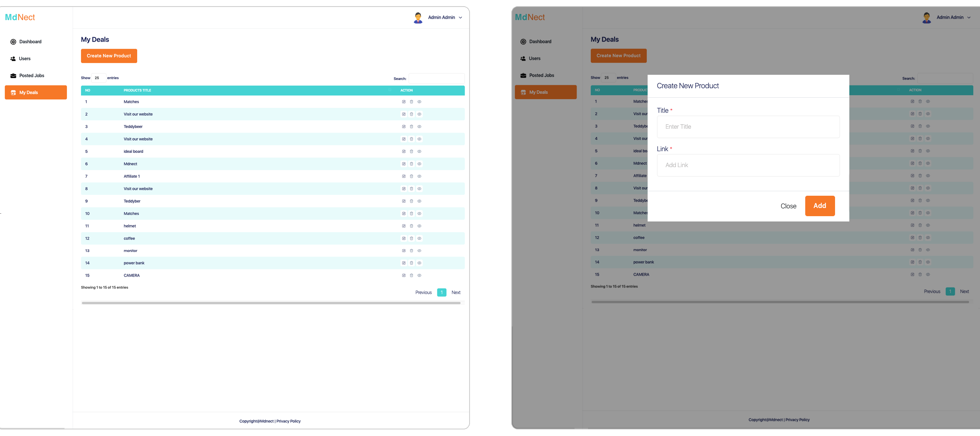Click Add in the Create New Product dialog
Image resolution: width=980 pixels, height=436 pixels.
point(820,206)
